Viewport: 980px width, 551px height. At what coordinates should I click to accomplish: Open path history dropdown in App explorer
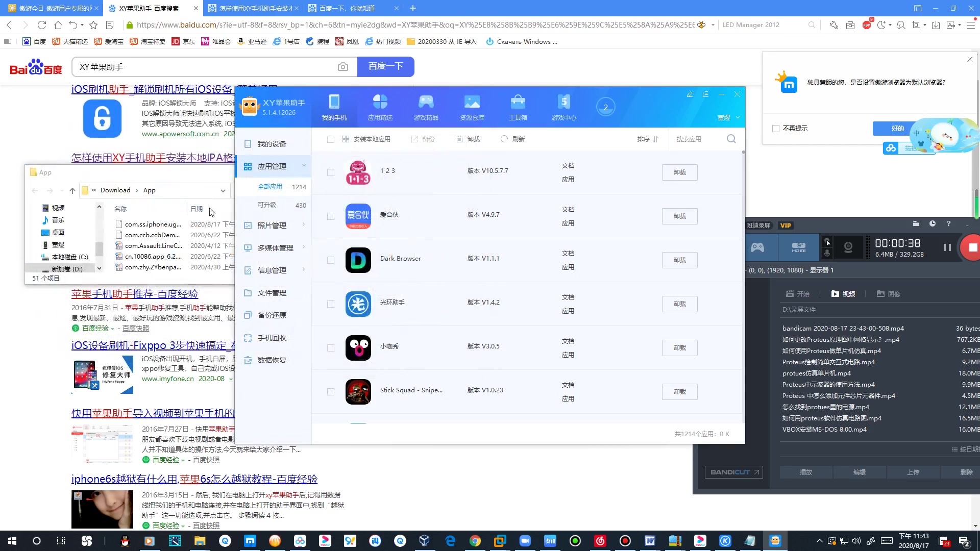223,191
